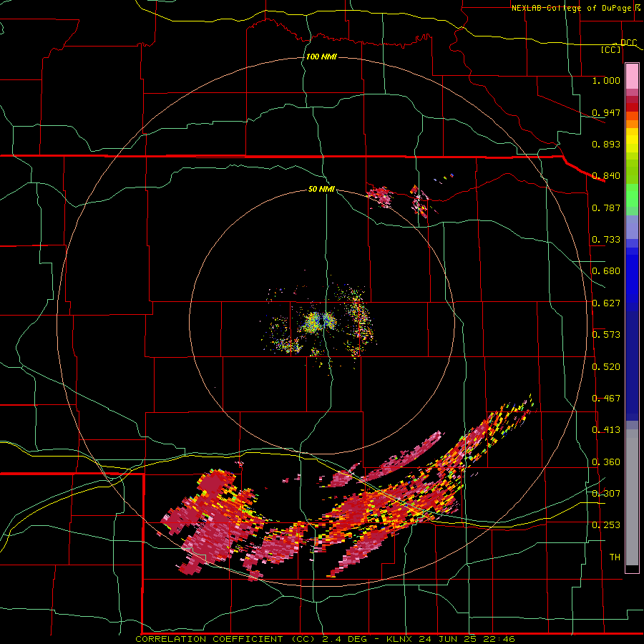
Task: Click the 100 NMI range ring label
Action: coord(321,57)
